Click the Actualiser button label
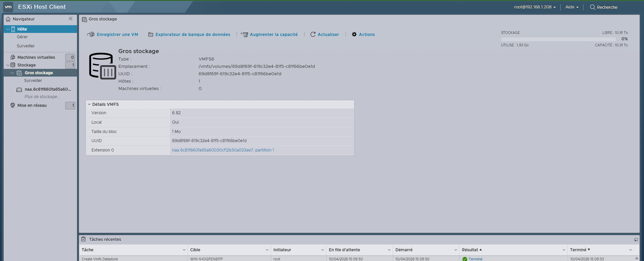 (x=328, y=35)
